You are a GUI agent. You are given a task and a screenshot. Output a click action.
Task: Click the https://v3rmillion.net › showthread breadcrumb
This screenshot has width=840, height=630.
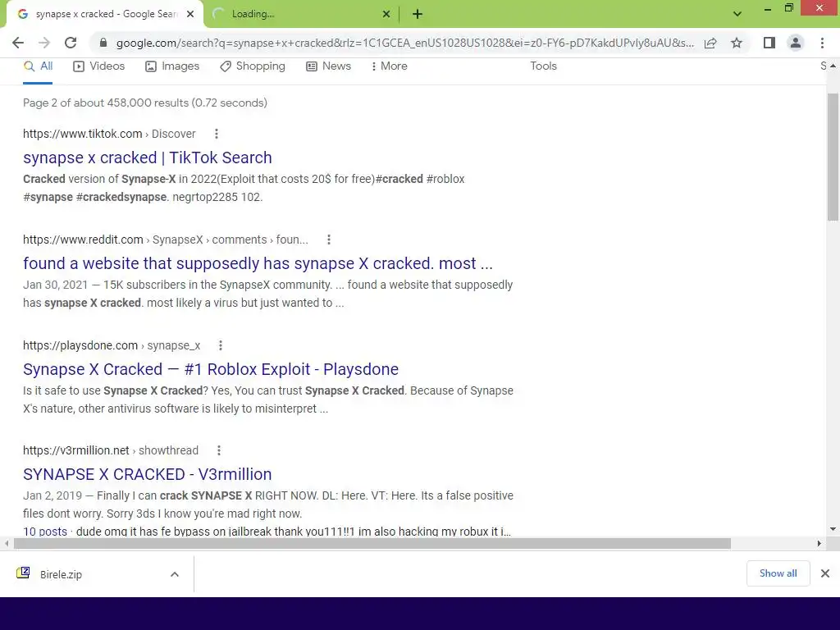111,450
